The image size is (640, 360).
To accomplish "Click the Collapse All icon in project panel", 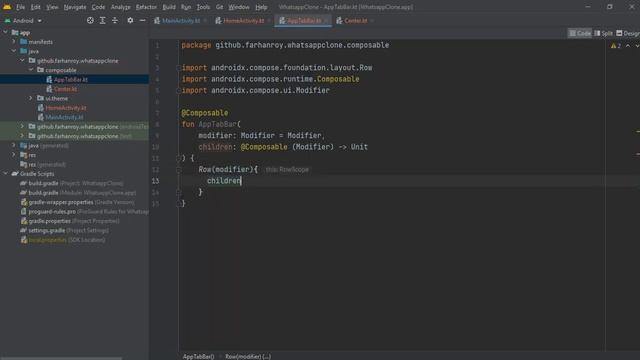I will pyautogui.click(x=115, y=20).
